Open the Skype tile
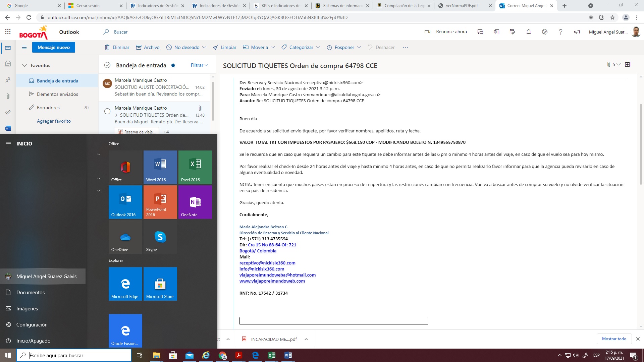 (x=160, y=237)
